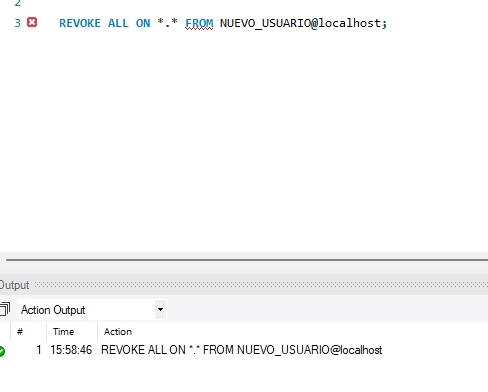This screenshot has width=488, height=392.
Task: Click the Output panel title
Action: point(14,285)
